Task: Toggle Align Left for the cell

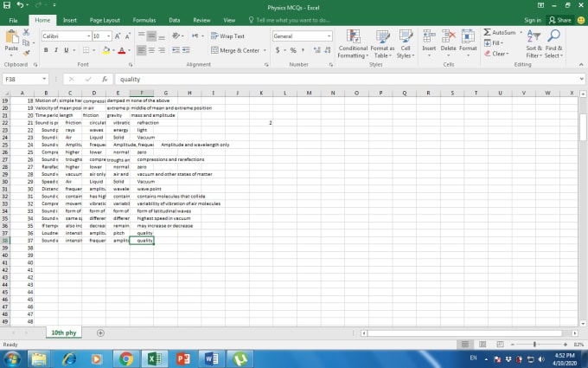Action: pos(141,50)
